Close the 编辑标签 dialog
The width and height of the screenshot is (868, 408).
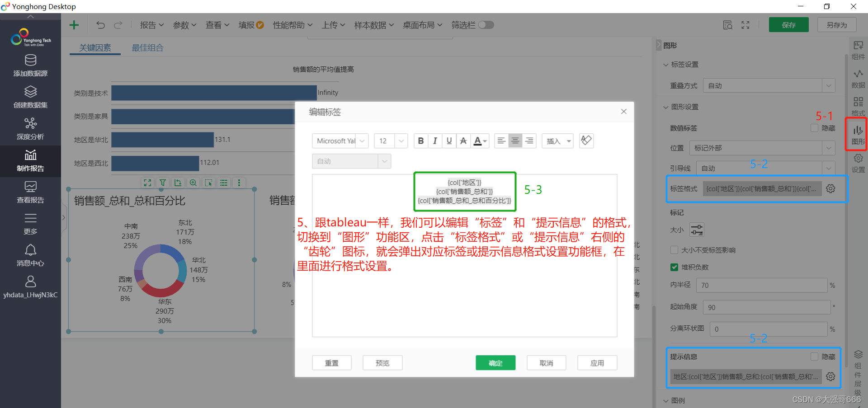(624, 112)
